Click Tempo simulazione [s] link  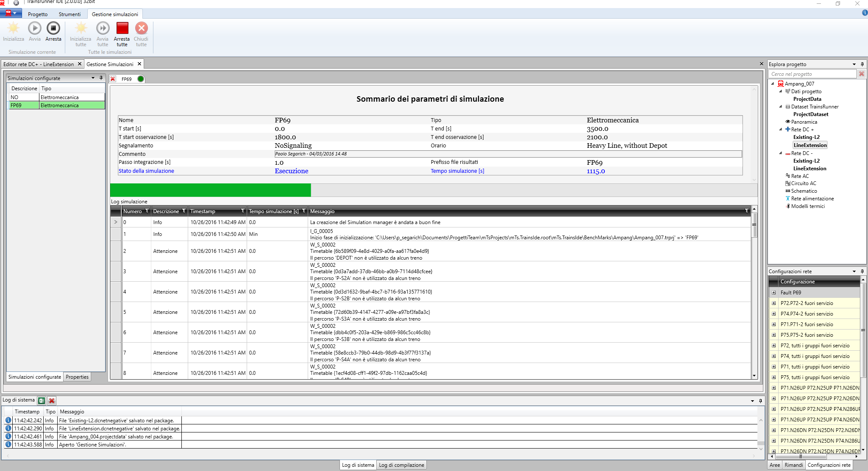pyautogui.click(x=457, y=171)
